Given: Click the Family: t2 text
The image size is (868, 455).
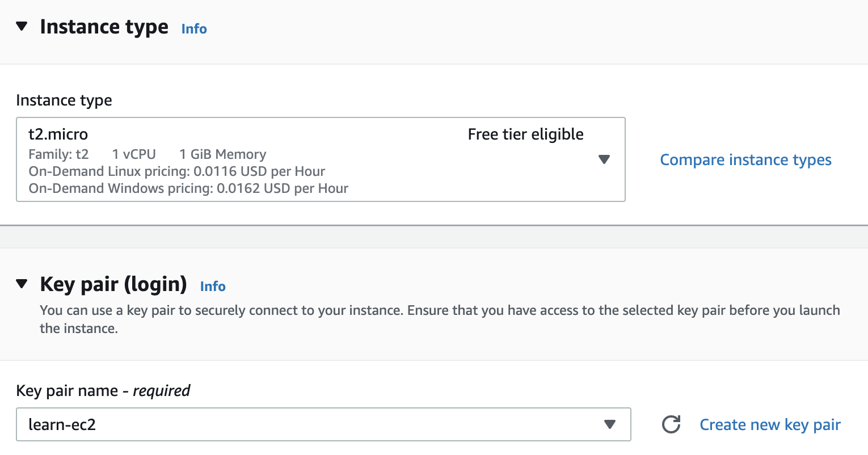Looking at the screenshot, I should pyautogui.click(x=59, y=154).
